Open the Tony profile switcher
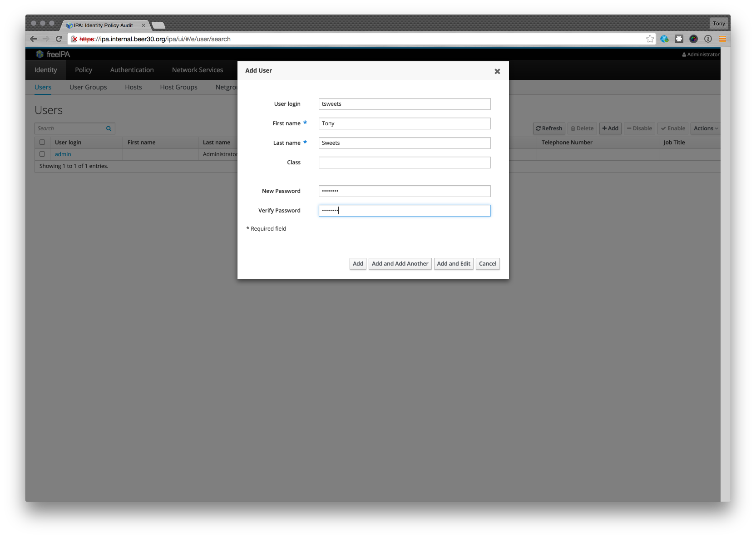The image size is (756, 538). 718,24
